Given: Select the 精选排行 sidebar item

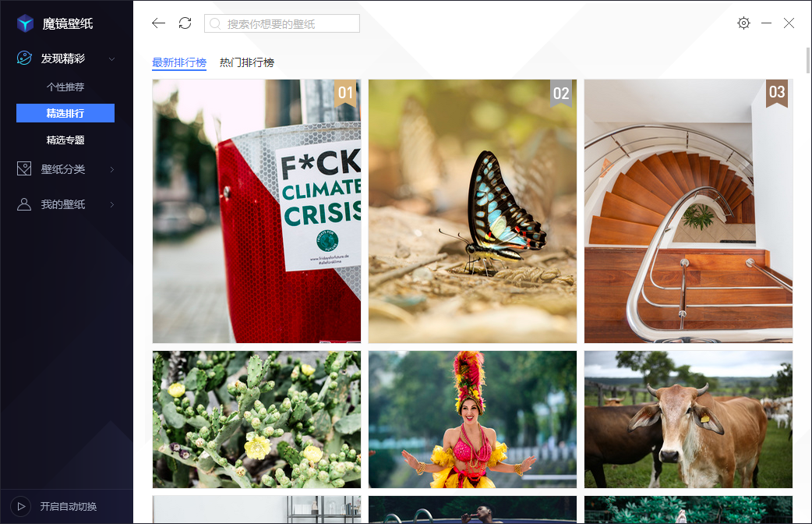Looking at the screenshot, I should tap(65, 113).
